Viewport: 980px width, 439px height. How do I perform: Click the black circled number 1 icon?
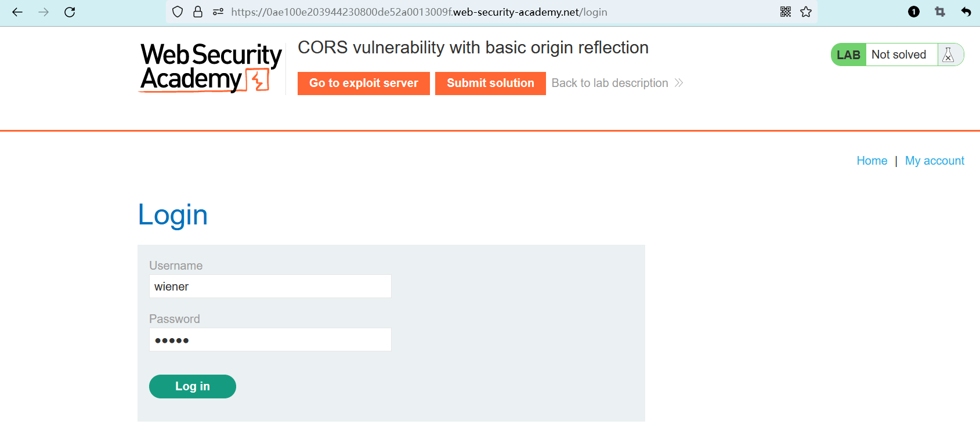(x=914, y=12)
